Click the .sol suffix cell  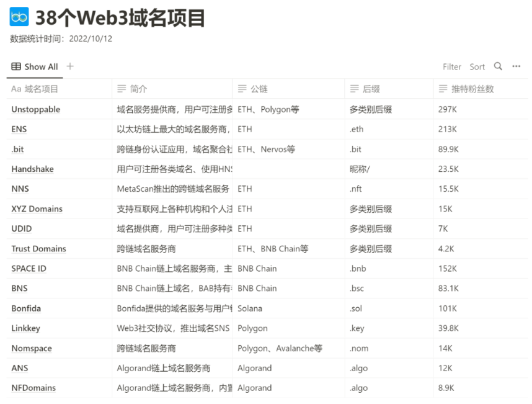click(389, 308)
